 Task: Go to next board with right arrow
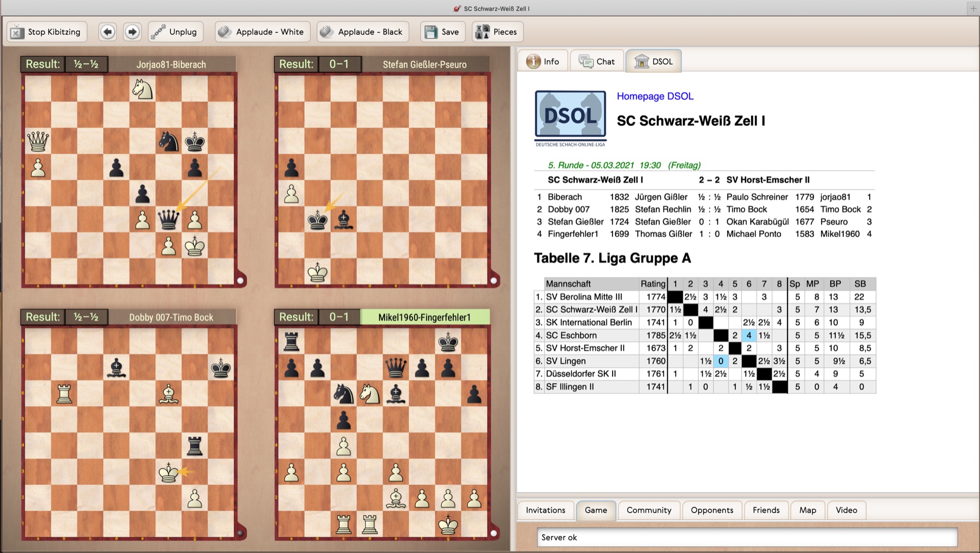point(132,32)
